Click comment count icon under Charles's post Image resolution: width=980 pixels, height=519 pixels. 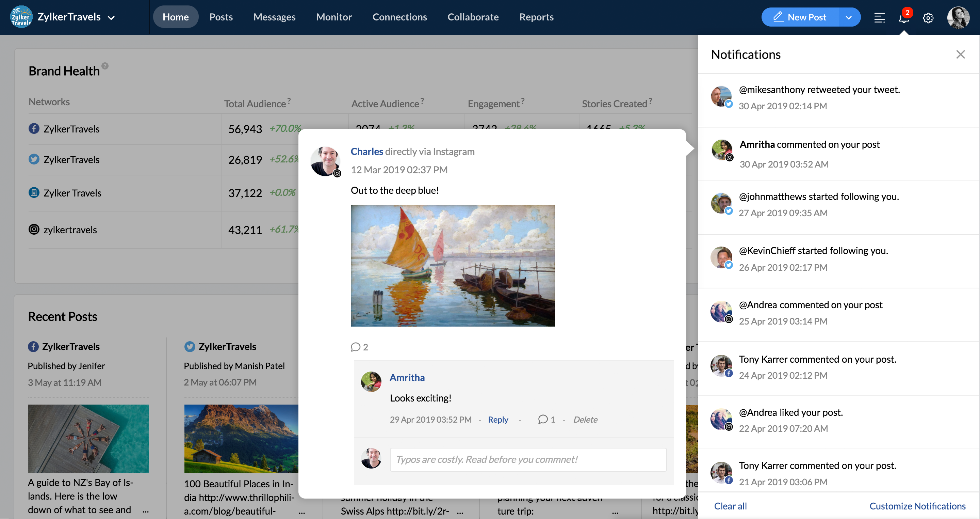click(x=356, y=347)
